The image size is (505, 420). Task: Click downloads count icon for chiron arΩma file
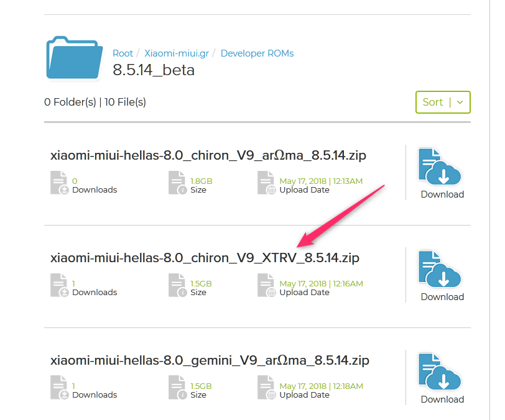[x=59, y=185]
